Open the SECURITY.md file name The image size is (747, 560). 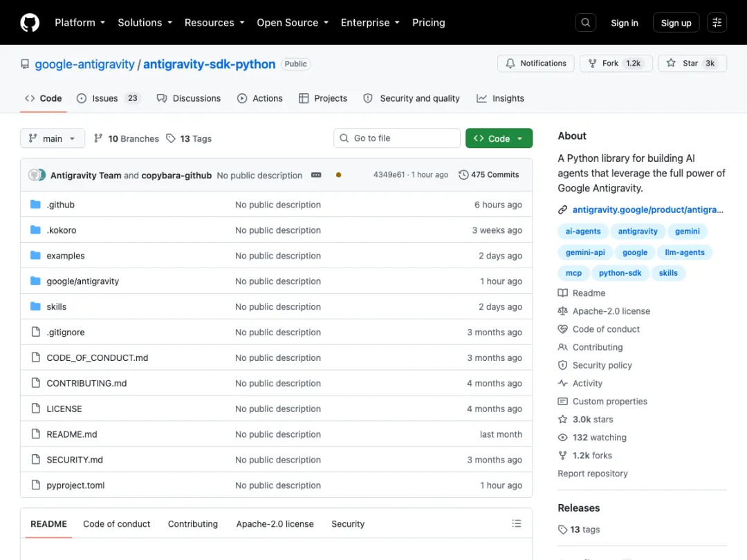[75, 460]
